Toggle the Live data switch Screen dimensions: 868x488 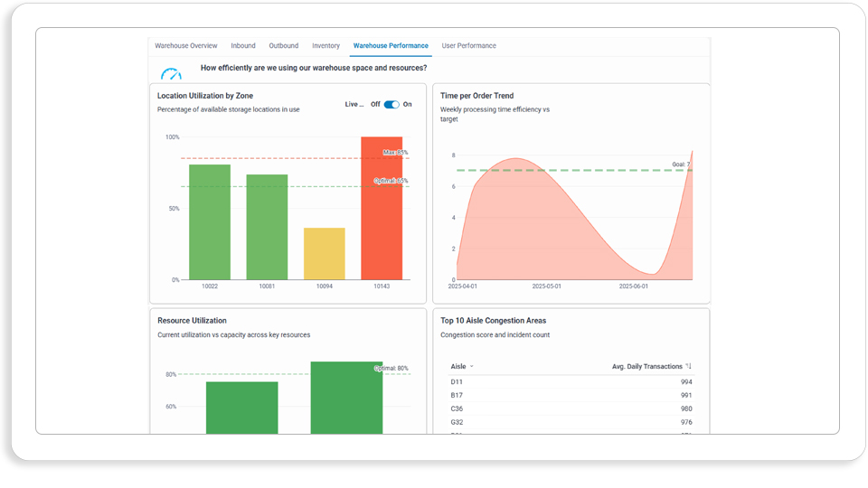click(392, 105)
